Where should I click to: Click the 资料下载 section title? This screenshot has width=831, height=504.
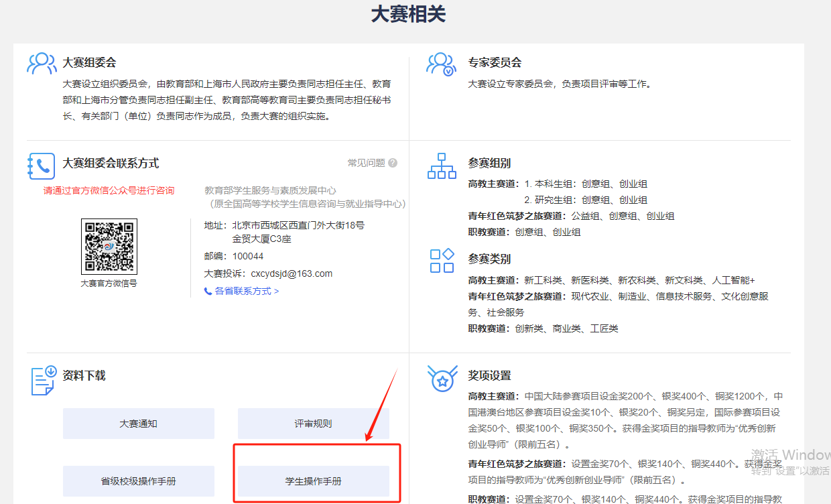[84, 376]
